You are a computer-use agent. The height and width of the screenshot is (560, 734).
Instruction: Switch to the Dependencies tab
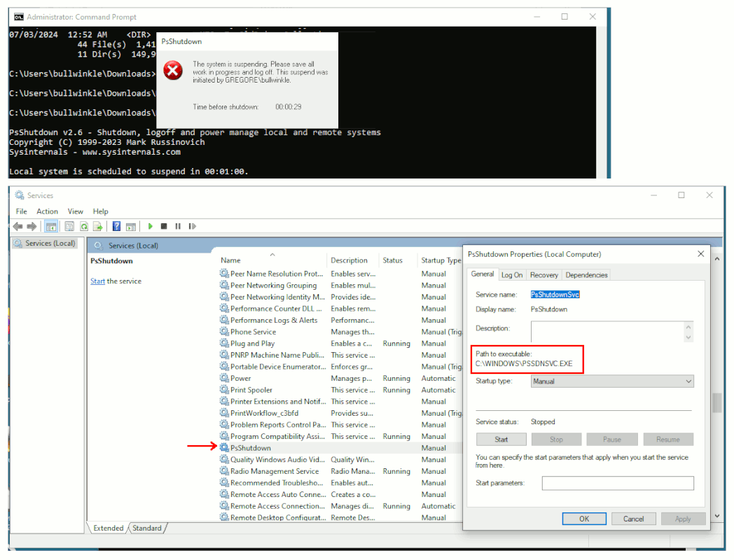point(586,275)
